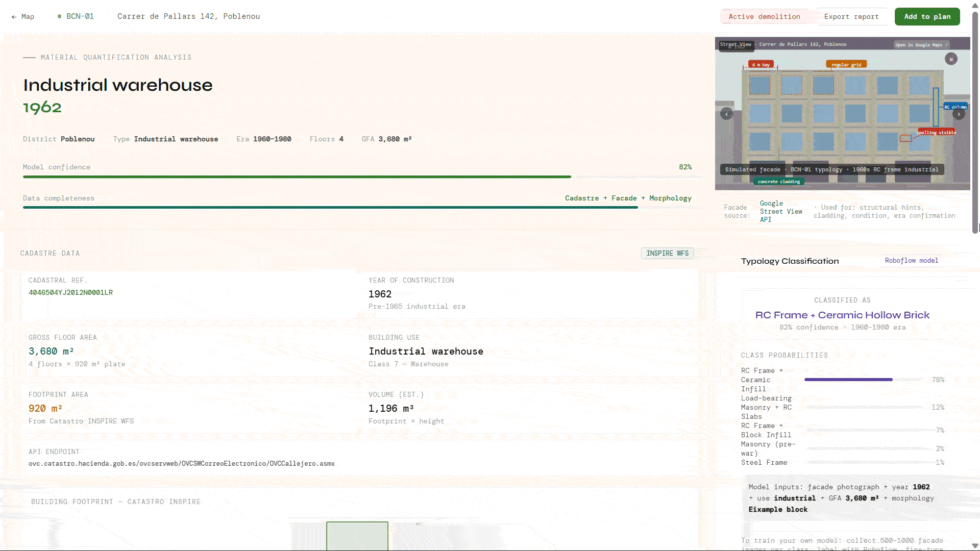Advance to next street view image
The width and height of the screenshot is (980, 551).
959,114
